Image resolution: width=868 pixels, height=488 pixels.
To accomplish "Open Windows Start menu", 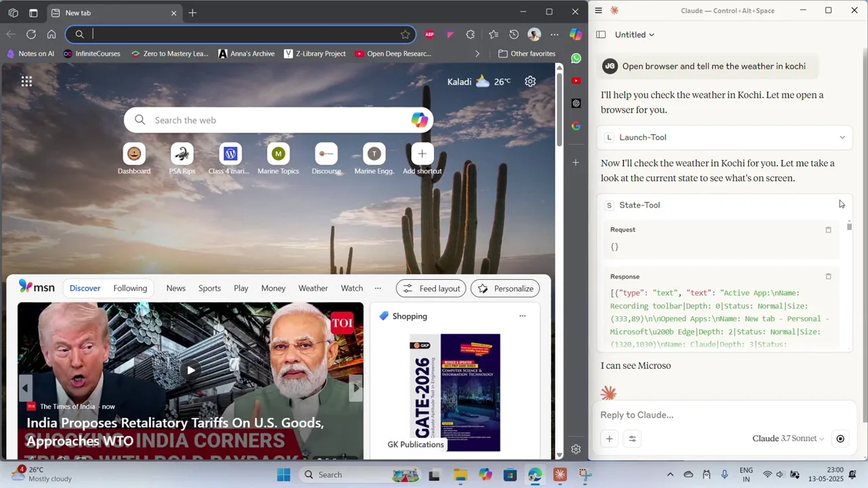I will (x=283, y=474).
